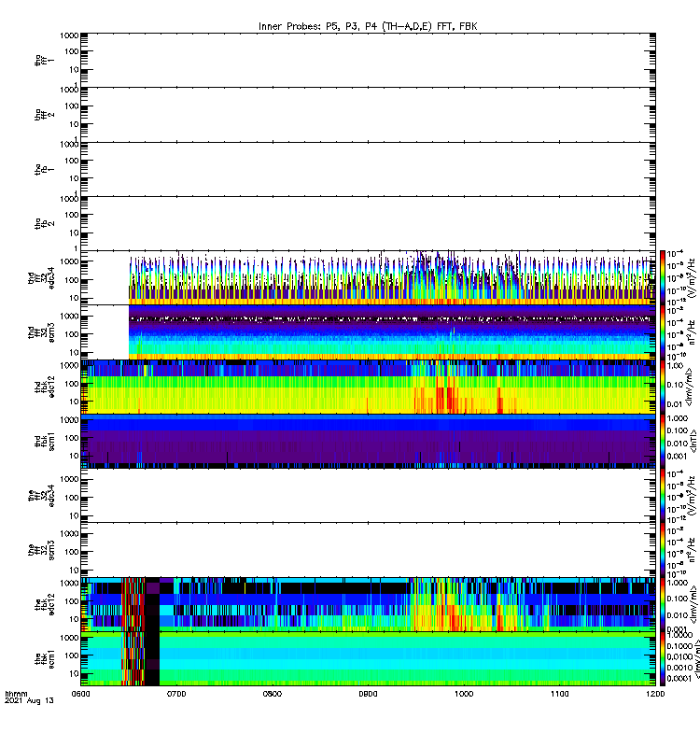Click the color bar beside the fff edc34 panel

[x=663, y=496]
